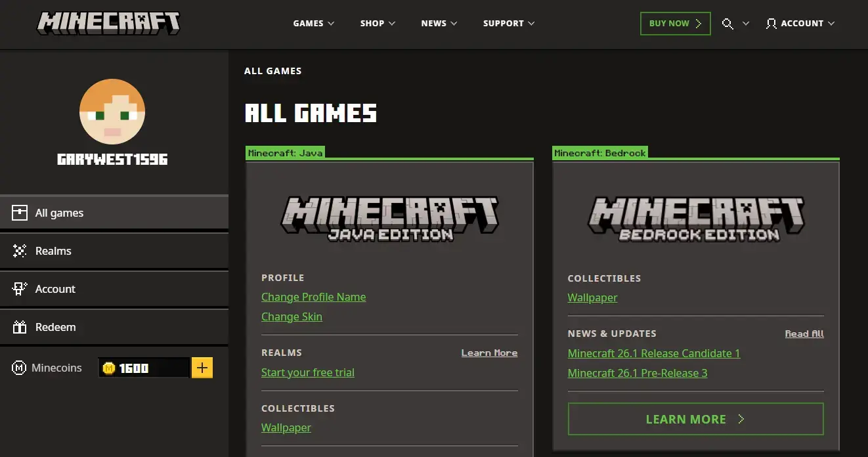
Task: Select Realms in the sidebar
Action: coord(114,251)
